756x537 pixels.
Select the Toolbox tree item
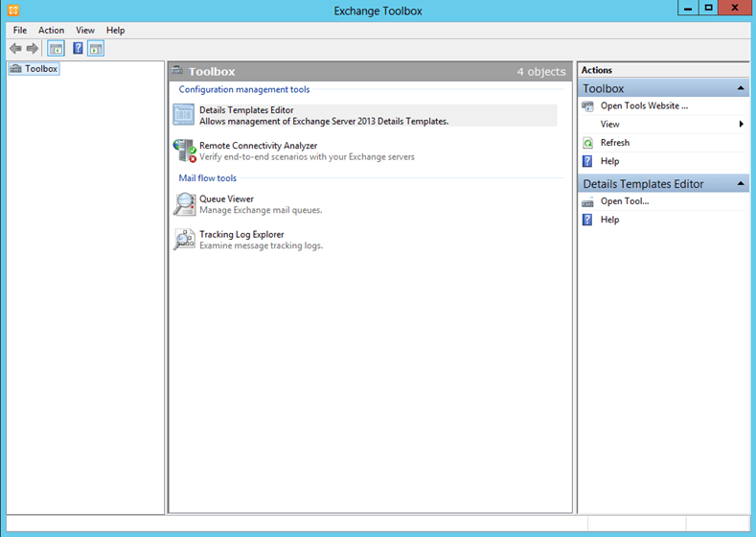pyautogui.click(x=34, y=68)
